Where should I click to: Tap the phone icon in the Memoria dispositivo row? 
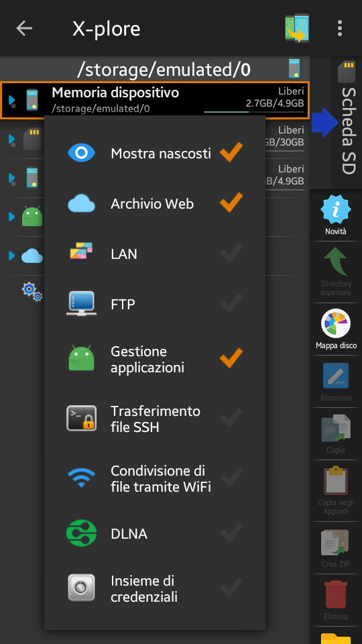click(32, 100)
